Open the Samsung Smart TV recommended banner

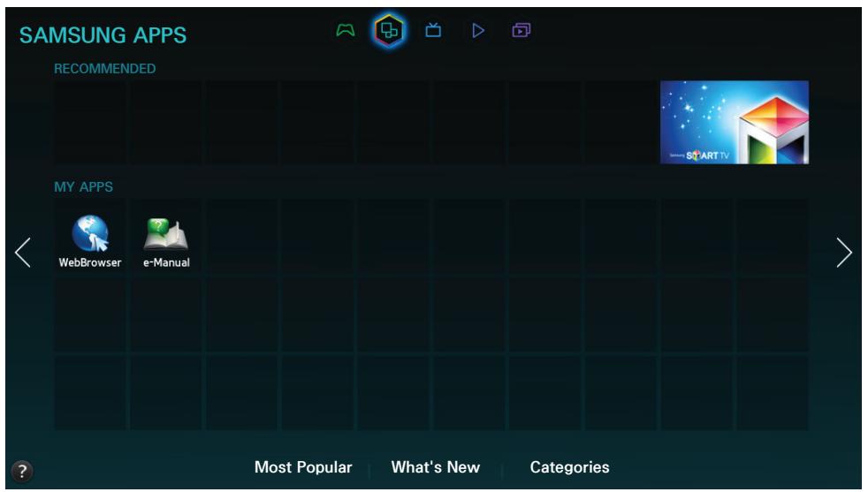tap(734, 122)
